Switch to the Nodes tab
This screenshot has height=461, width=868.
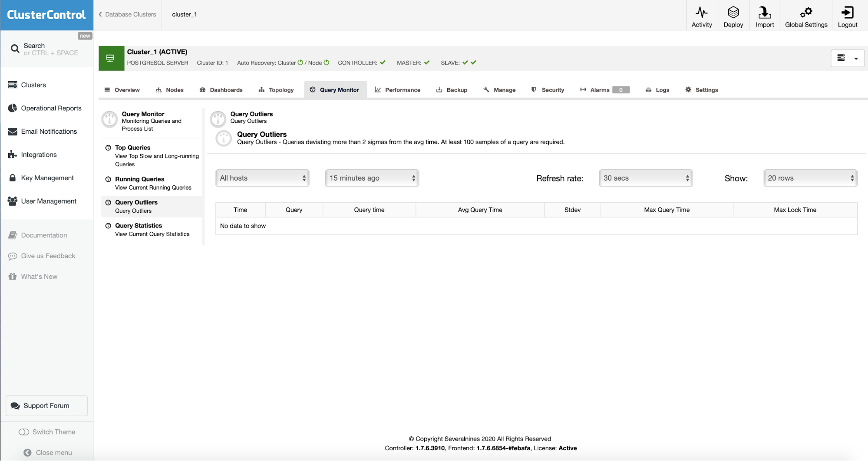tap(170, 90)
